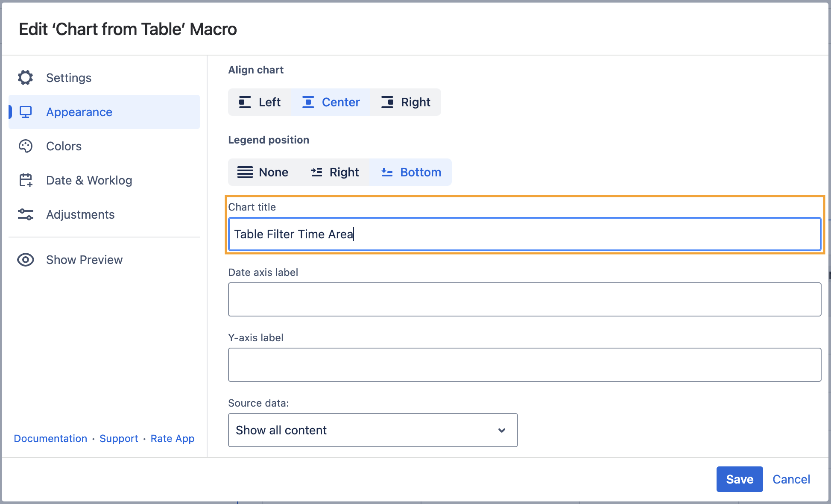
Task: Click the Y-axis label input
Action: point(524,365)
